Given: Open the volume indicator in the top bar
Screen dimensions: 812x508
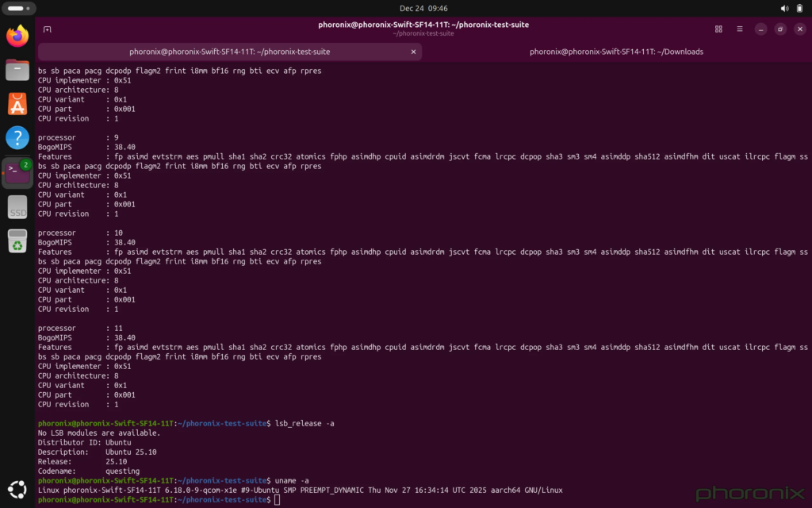Looking at the screenshot, I should [784, 8].
